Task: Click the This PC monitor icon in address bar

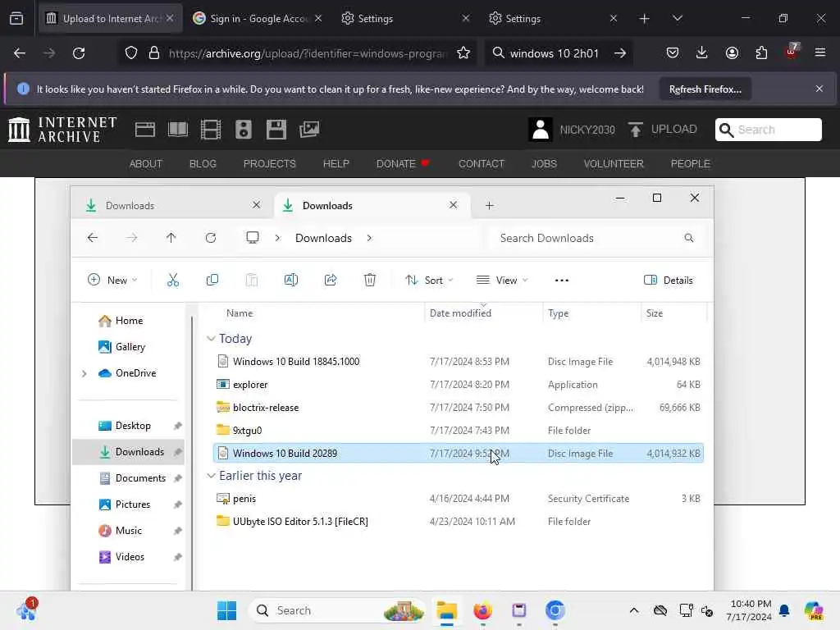Action: (253, 238)
